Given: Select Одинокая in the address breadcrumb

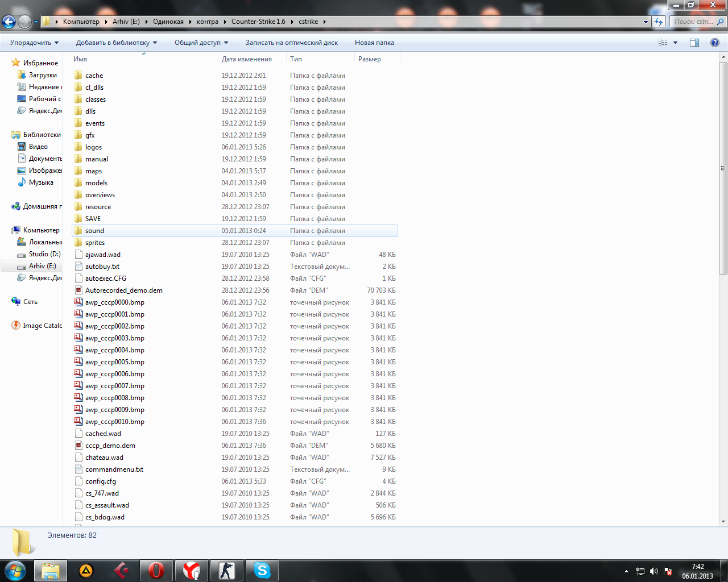Looking at the screenshot, I should 168,22.
